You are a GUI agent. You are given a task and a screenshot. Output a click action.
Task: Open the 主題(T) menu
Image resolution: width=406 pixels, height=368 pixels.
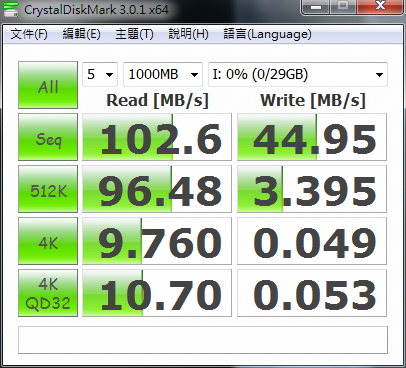[x=134, y=34]
